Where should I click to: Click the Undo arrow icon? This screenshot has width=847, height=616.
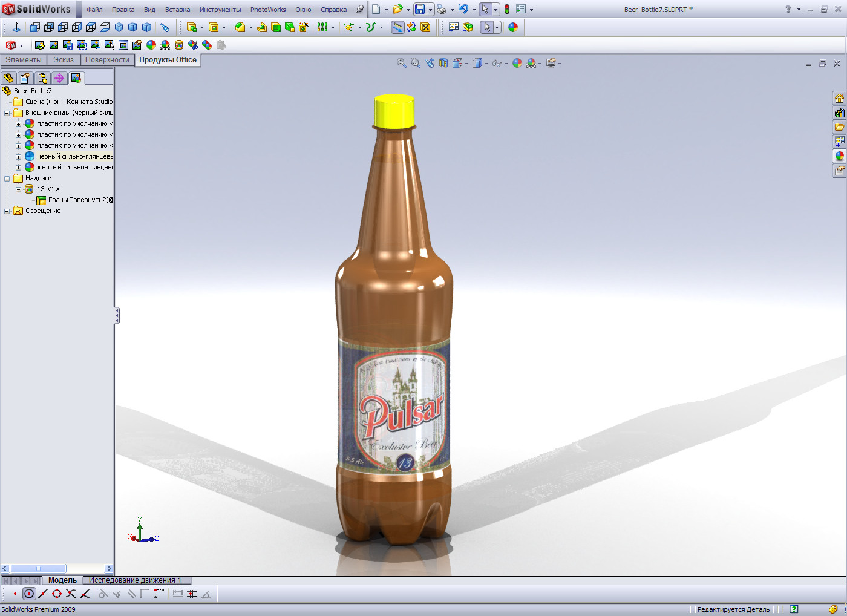[x=463, y=10]
